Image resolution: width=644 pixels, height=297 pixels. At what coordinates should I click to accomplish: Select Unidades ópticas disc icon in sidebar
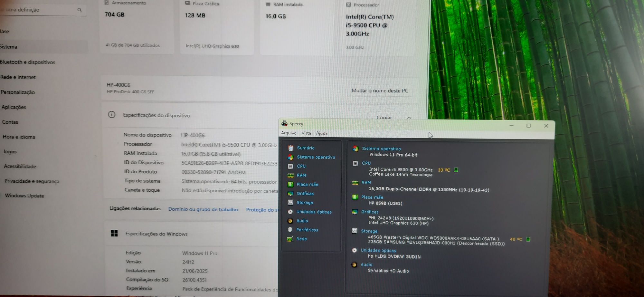(x=290, y=212)
